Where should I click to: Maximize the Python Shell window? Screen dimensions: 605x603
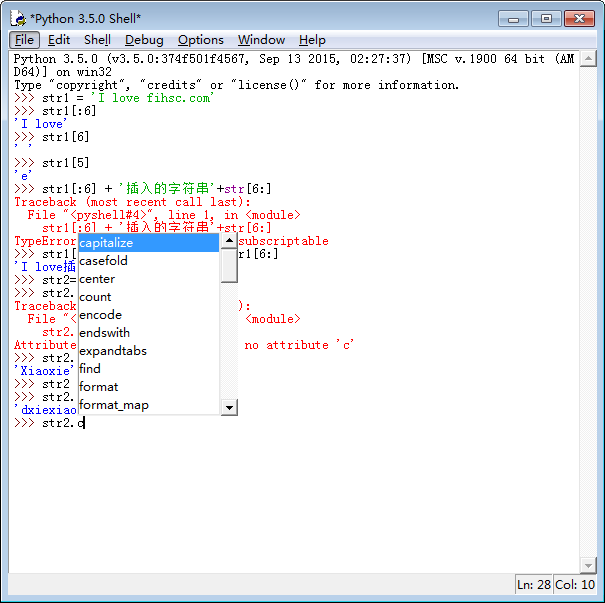pyautogui.click(x=546, y=18)
